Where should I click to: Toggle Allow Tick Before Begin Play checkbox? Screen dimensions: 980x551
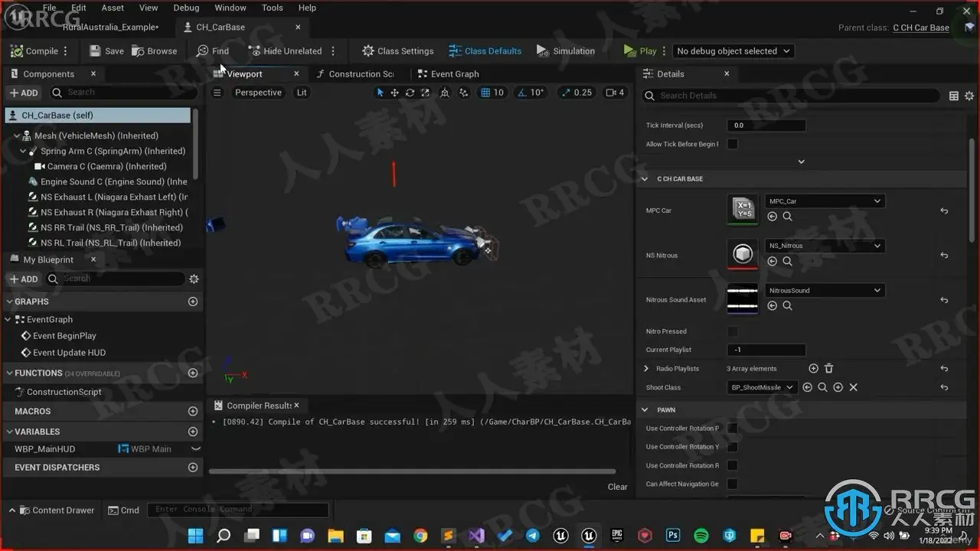(733, 144)
